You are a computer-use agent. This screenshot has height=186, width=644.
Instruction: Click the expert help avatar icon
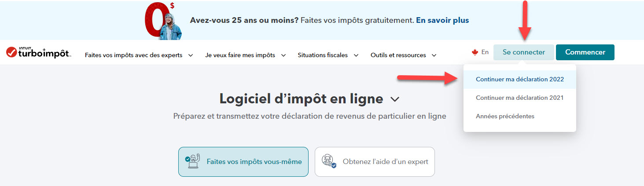point(329,161)
